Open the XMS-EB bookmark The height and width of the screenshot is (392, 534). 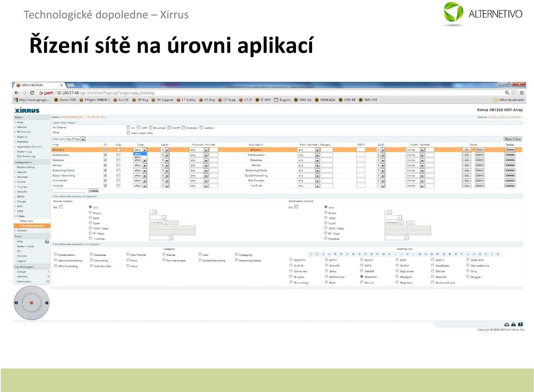pyautogui.click(x=347, y=100)
